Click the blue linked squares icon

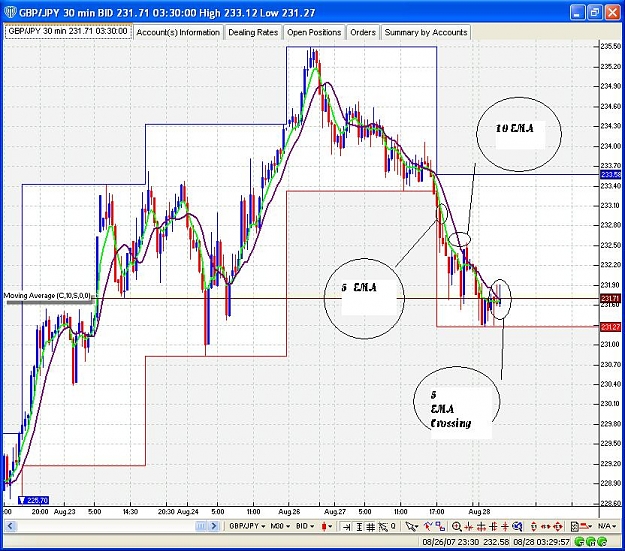(440, 527)
